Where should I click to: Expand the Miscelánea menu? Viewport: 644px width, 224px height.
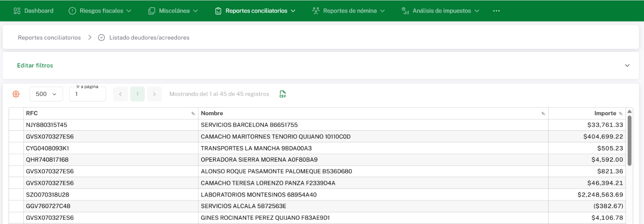[x=173, y=11]
